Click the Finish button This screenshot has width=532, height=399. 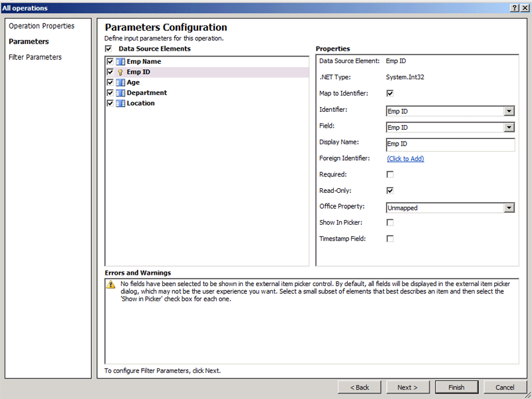pos(456,388)
